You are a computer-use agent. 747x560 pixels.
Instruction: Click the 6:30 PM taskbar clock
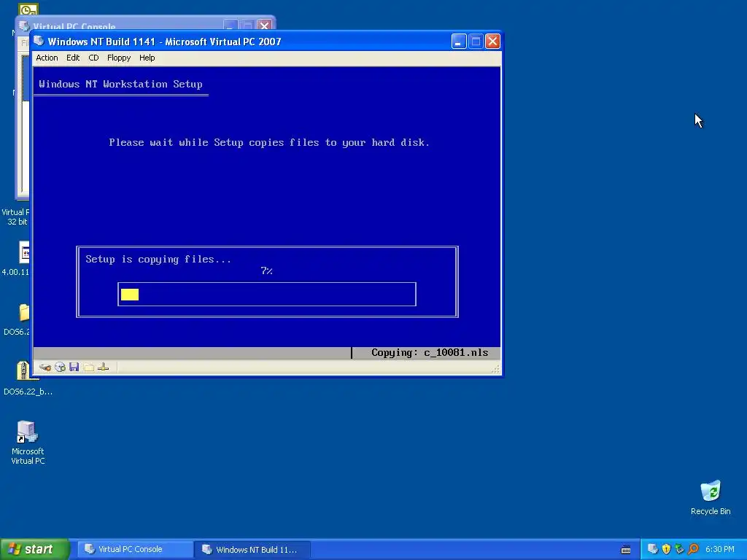720,550
